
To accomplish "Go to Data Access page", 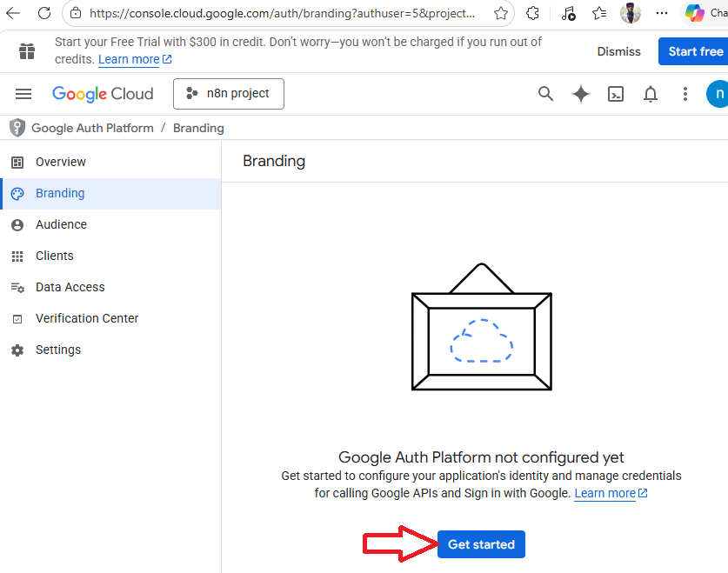I will coord(70,287).
